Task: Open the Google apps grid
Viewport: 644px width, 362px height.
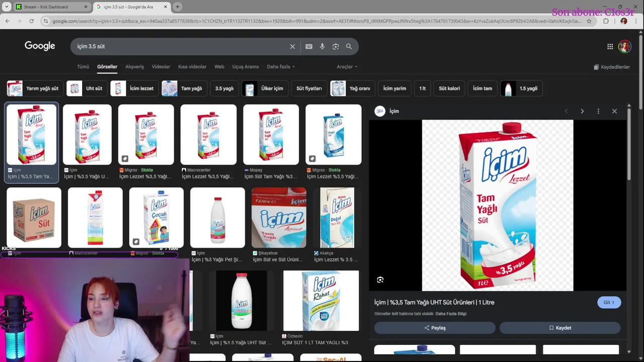Action: point(610,46)
